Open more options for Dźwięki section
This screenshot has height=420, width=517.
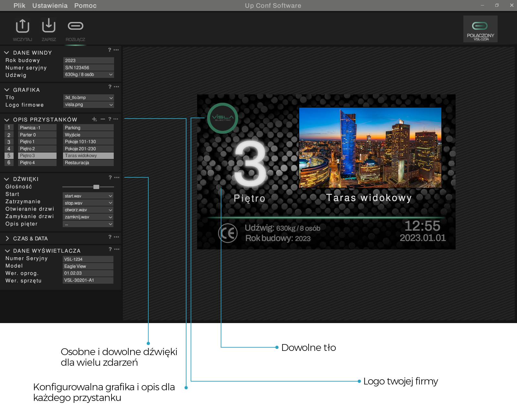pos(117,177)
